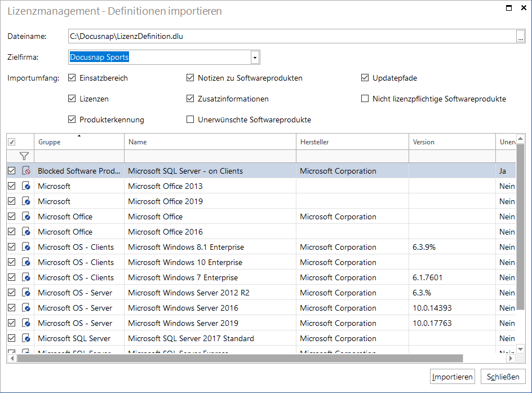Viewport: 532px width, 393px height.
Task: Click the filter funnel icon in the filter row
Action: [24, 156]
